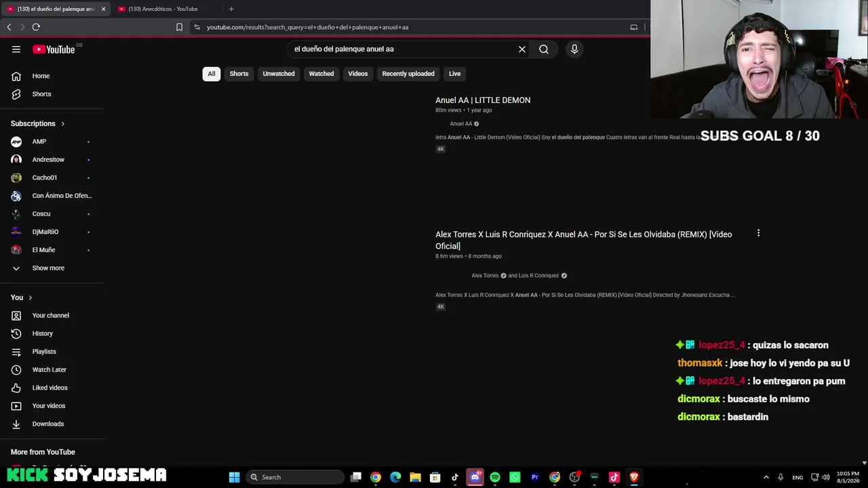The height and width of the screenshot is (488, 868).
Task: Show hidden system tray icons
Action: (x=766, y=477)
